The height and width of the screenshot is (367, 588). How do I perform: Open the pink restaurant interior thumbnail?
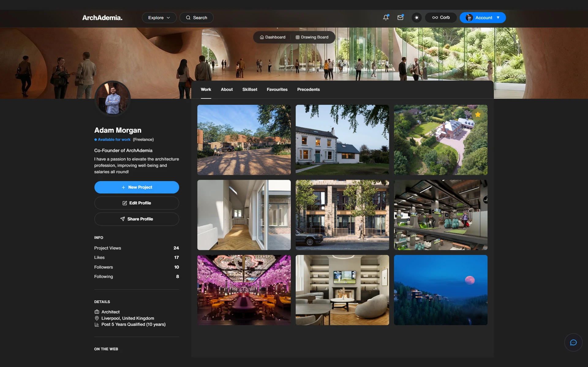pyautogui.click(x=244, y=290)
